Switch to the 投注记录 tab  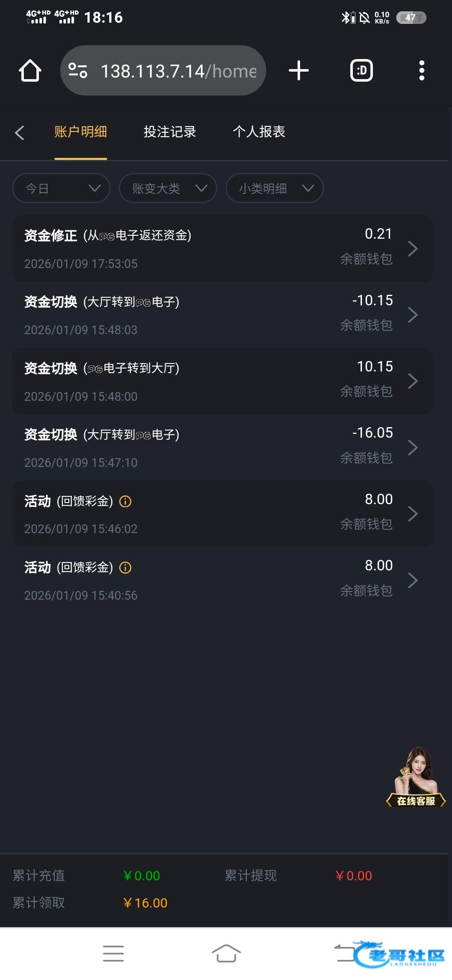coord(170,132)
